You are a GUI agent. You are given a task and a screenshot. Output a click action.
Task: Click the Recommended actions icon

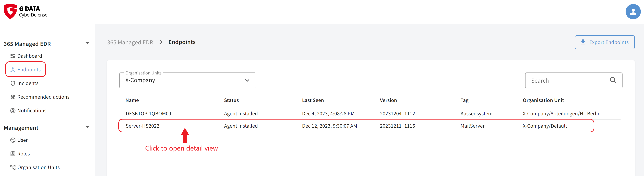coord(13,97)
